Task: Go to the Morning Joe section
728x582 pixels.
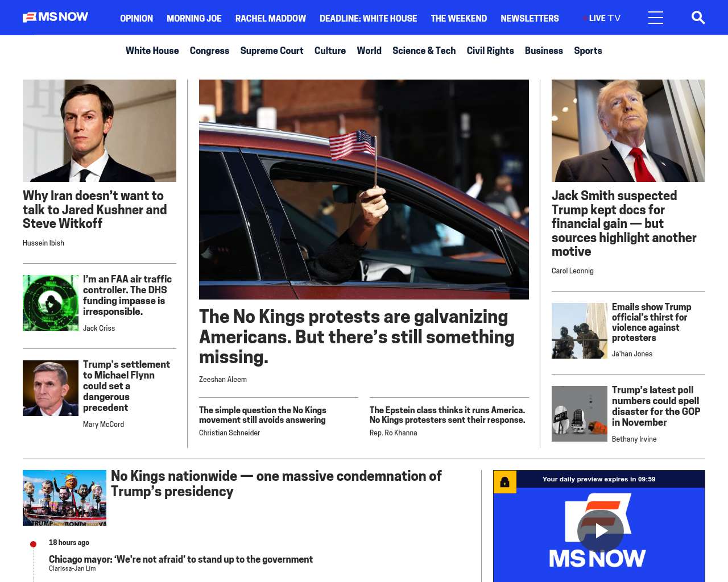Action: pos(194,18)
